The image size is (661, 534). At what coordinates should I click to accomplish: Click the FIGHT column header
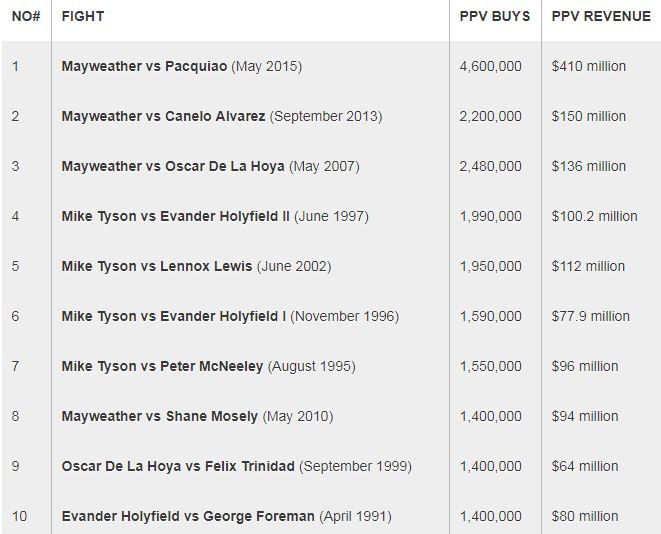click(x=83, y=16)
